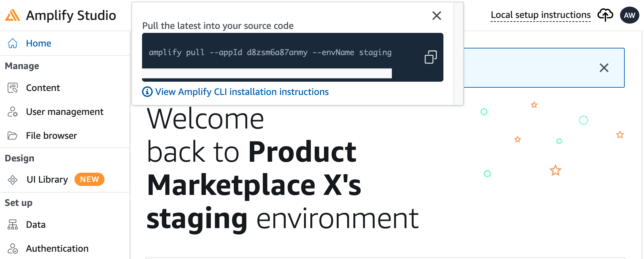Click the orange NEW badge
Viewport: 644px width, 259px height.
point(89,179)
